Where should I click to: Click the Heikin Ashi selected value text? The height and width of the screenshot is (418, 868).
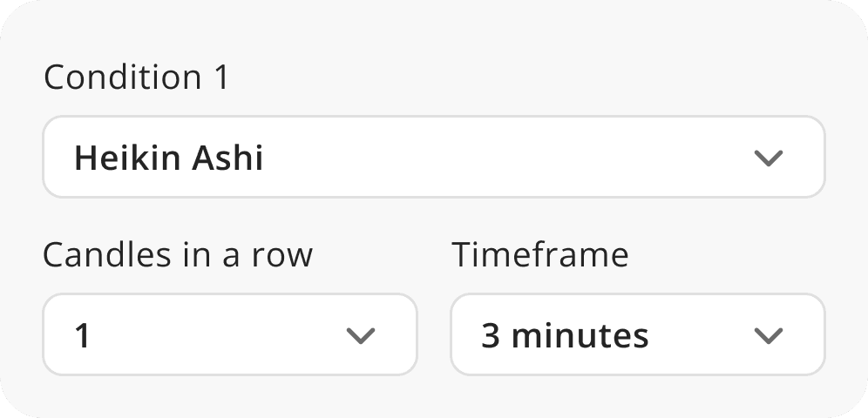(x=168, y=158)
